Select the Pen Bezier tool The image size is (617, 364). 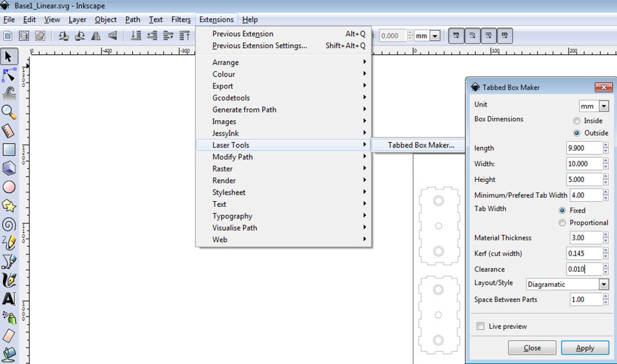9,261
